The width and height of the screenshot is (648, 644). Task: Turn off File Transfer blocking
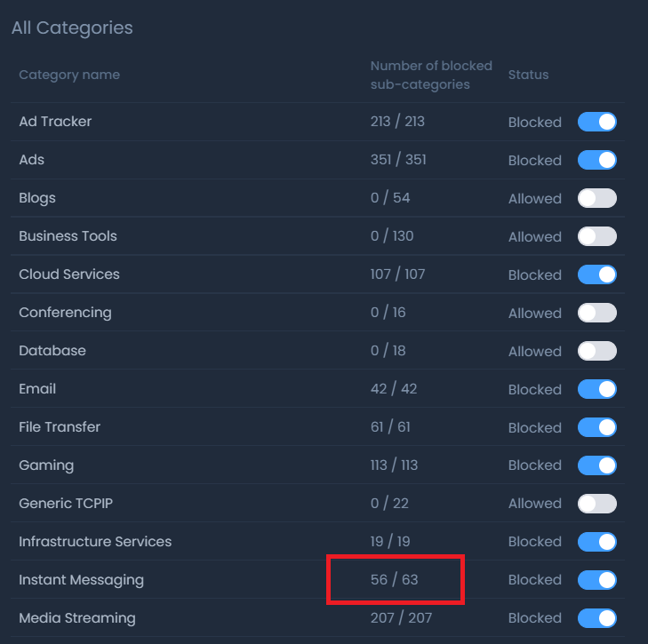[596, 427]
